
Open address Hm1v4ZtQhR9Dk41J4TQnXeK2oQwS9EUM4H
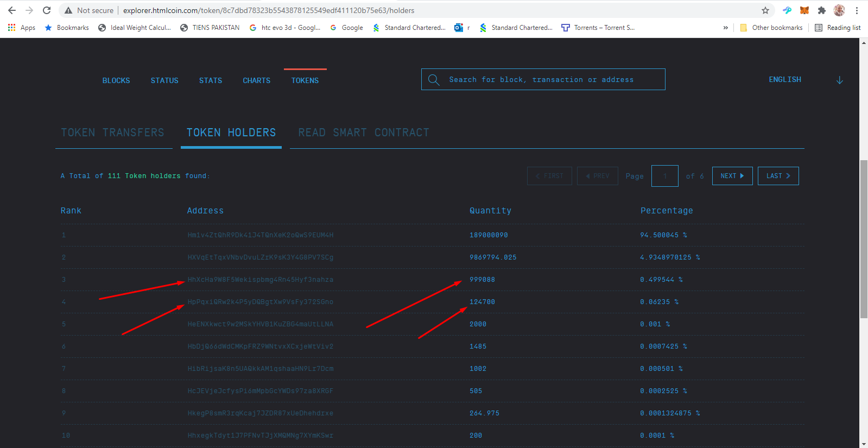(261, 235)
